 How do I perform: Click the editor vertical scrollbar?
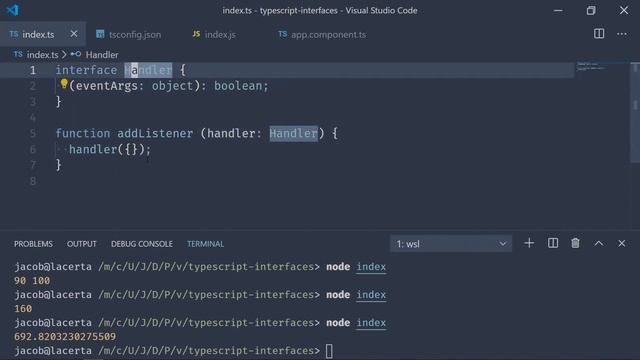(x=635, y=112)
